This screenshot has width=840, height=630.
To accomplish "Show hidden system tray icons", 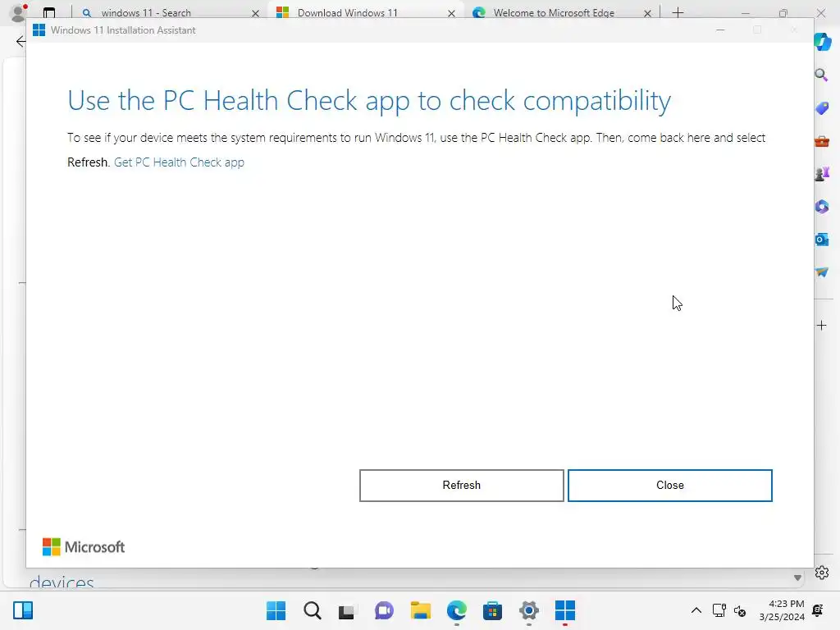I will click(696, 610).
